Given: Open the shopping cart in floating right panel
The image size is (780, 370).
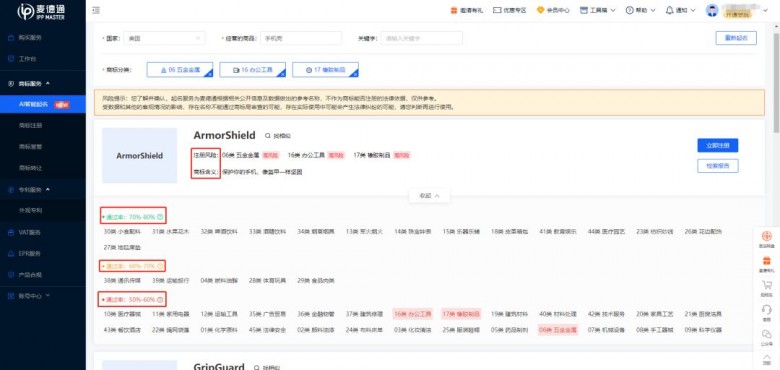Looking at the screenshot, I should click(x=767, y=285).
